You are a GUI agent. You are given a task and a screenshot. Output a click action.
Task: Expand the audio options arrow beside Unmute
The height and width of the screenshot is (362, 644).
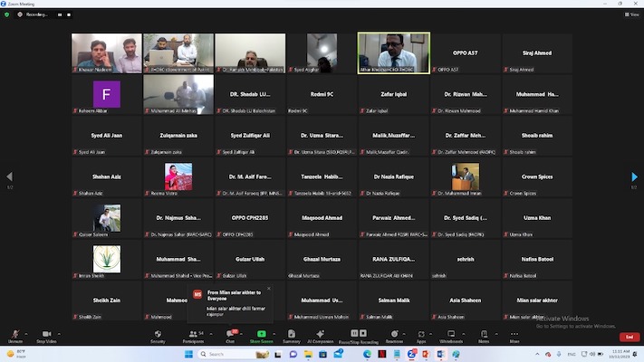(28, 332)
